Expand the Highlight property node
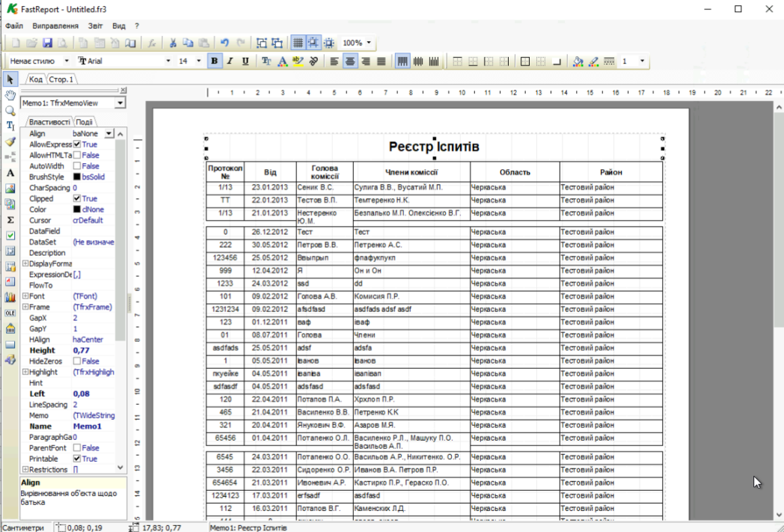 [x=25, y=372]
